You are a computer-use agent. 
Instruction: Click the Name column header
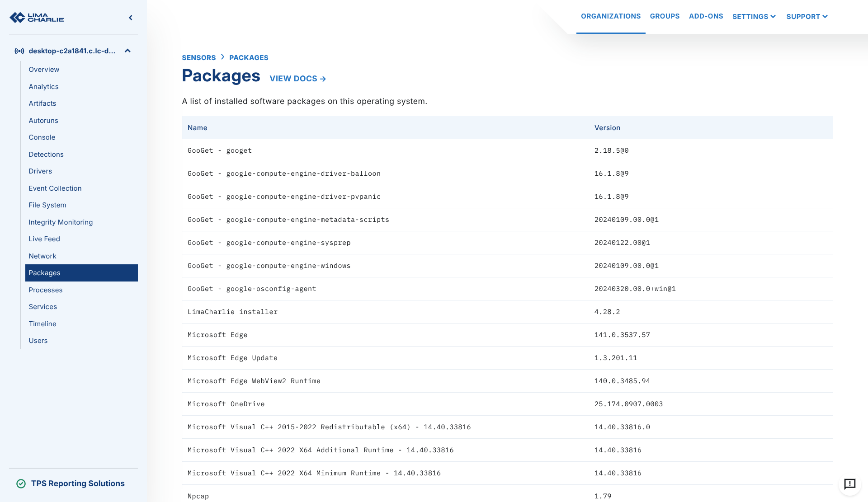pos(198,128)
